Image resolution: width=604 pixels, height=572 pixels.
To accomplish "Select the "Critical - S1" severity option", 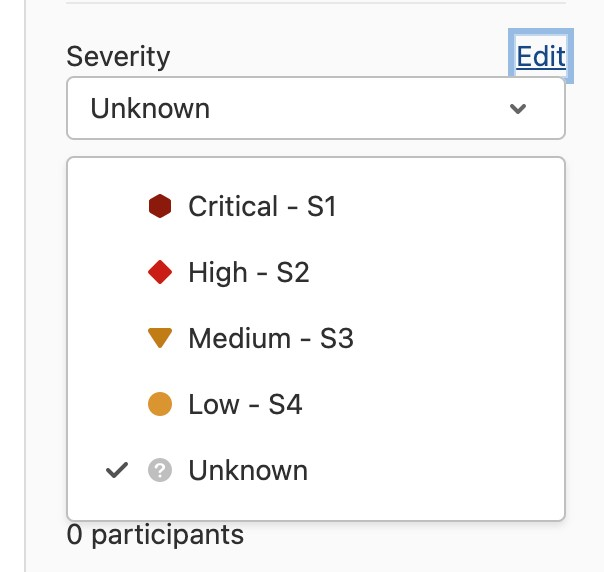I will (x=262, y=207).
